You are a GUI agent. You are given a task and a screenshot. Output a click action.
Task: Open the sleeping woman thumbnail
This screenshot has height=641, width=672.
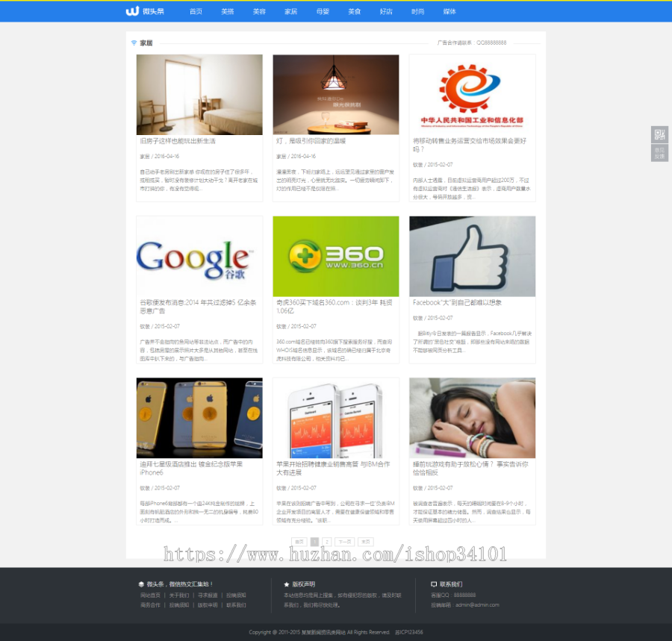(x=473, y=418)
